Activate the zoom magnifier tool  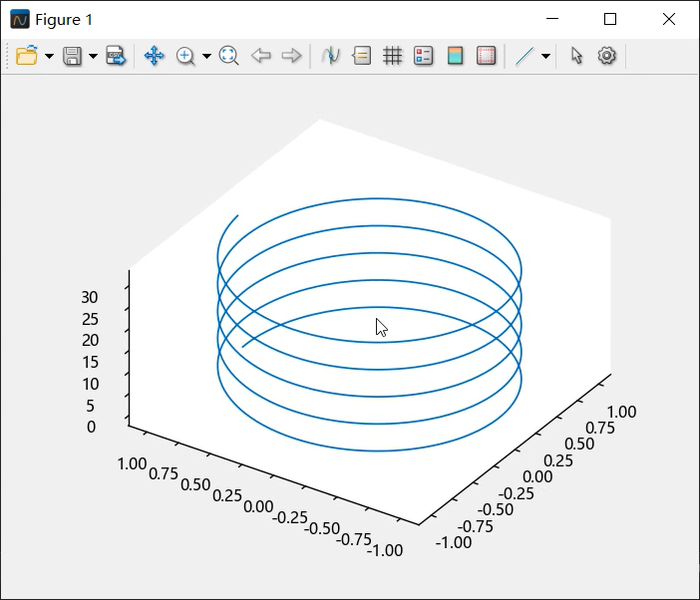185,56
